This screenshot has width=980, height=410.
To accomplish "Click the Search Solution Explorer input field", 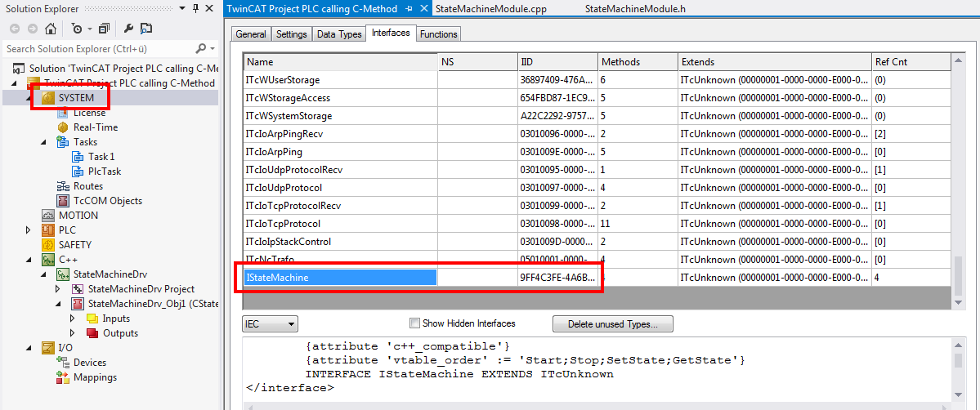I will (100, 49).
